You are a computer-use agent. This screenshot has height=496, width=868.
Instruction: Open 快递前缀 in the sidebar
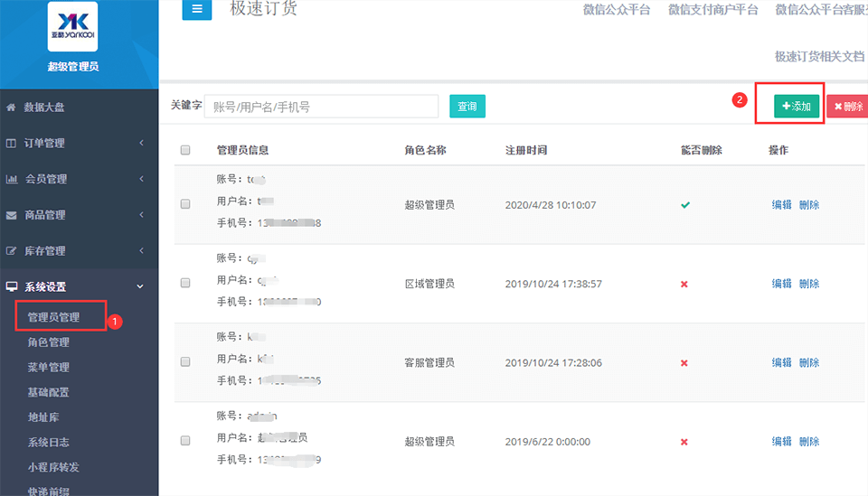pos(49,491)
